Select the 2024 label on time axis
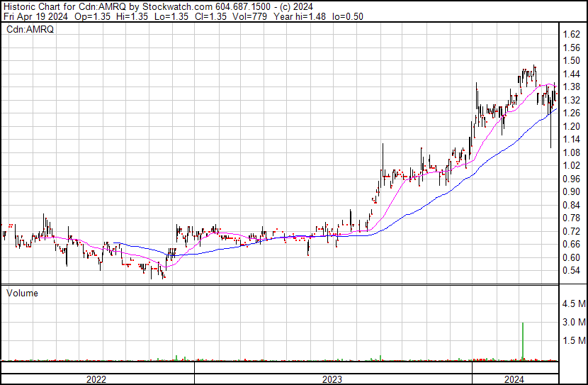 pos(515,379)
